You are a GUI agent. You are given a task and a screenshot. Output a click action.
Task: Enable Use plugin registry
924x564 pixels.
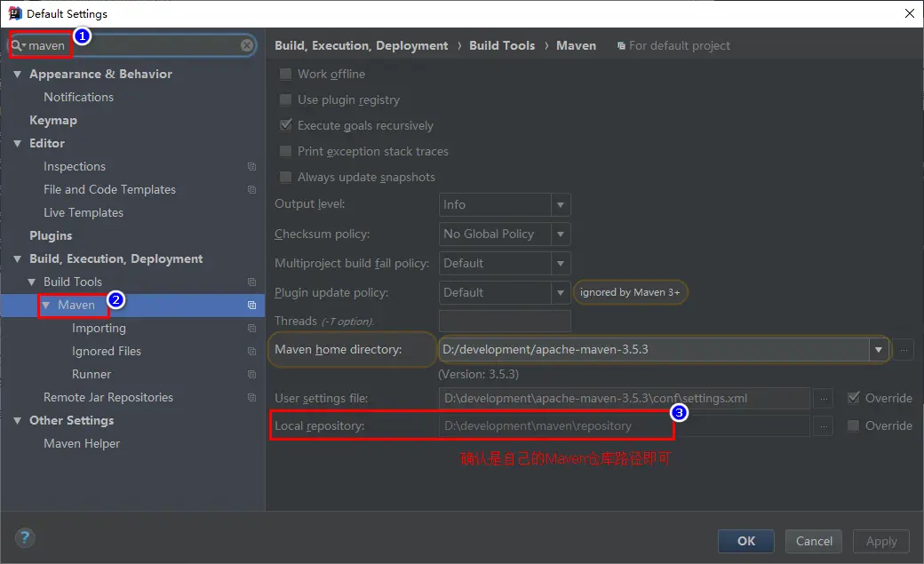[x=285, y=99]
